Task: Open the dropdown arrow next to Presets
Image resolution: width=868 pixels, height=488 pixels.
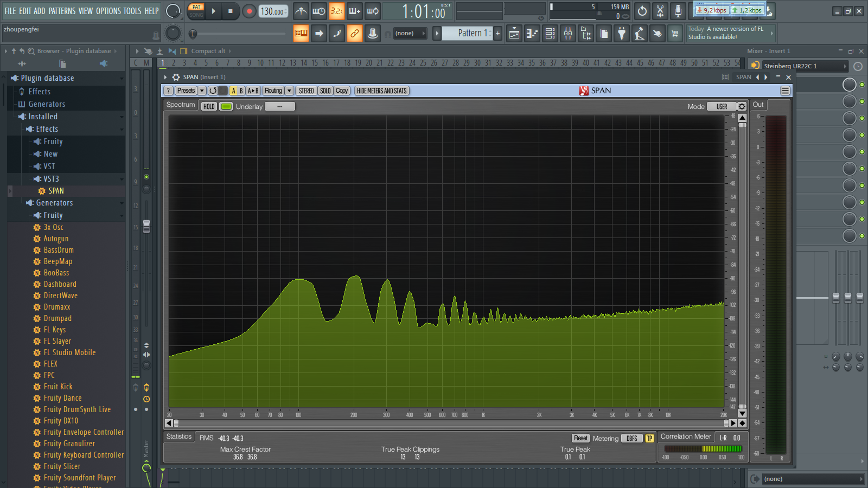Action: pos(202,91)
